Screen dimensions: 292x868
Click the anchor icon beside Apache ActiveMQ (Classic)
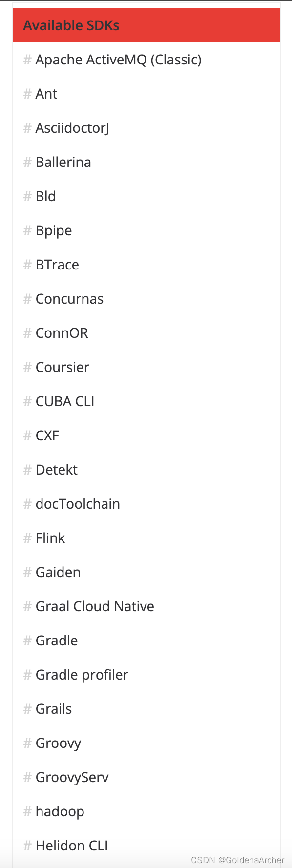click(27, 60)
